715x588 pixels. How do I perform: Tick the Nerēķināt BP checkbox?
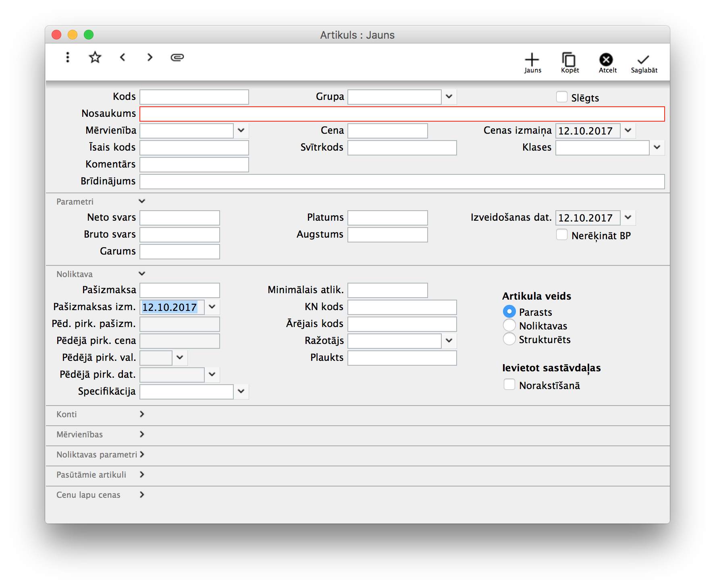(x=562, y=235)
